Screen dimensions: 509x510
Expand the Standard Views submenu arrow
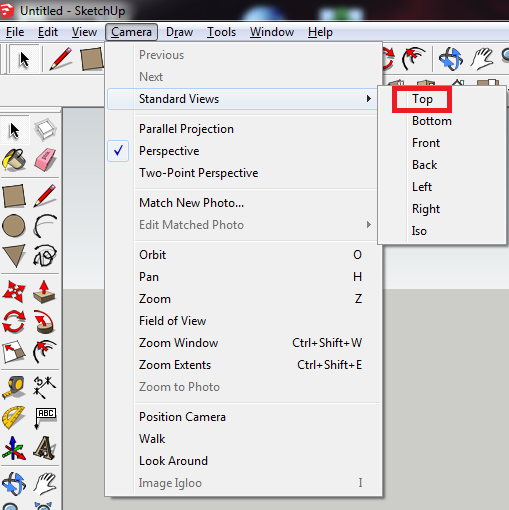click(368, 99)
